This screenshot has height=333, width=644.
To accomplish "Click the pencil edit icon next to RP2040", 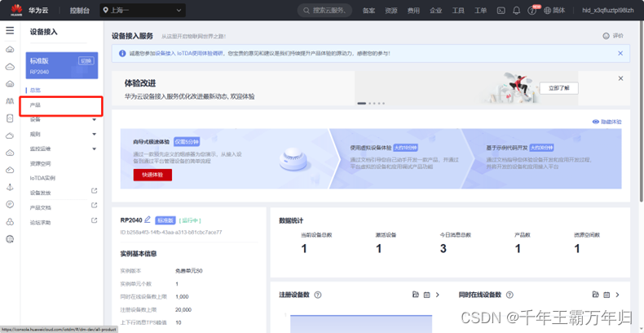I will (x=148, y=220).
